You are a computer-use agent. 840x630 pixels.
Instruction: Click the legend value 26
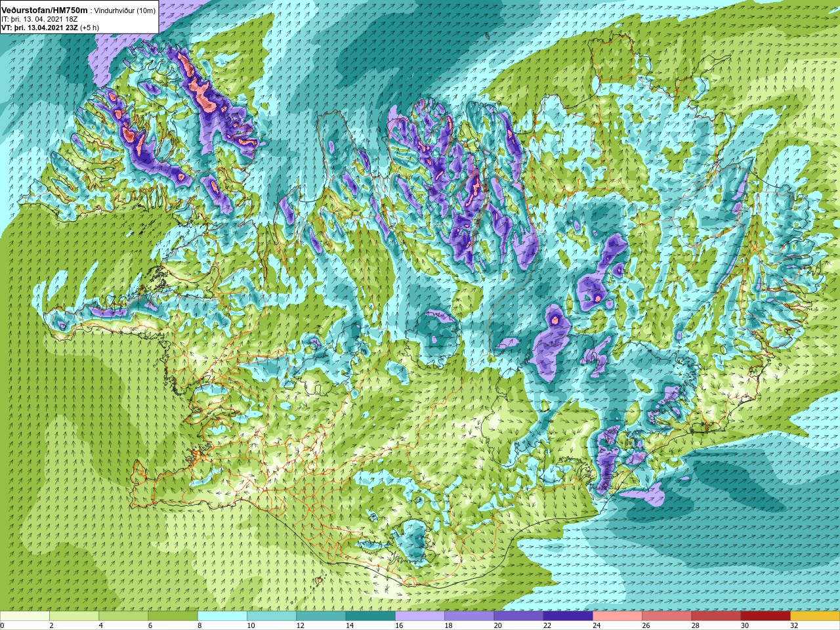click(x=646, y=625)
